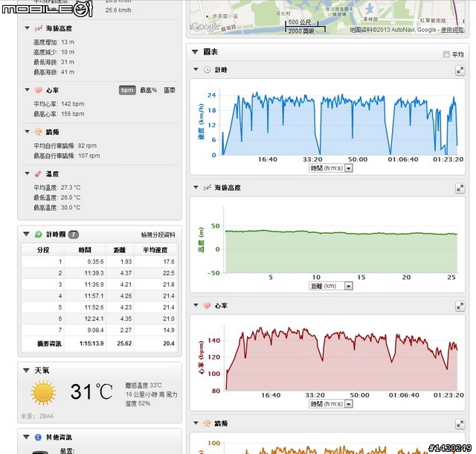Click the green lap icon beside 計時圈

39,234
